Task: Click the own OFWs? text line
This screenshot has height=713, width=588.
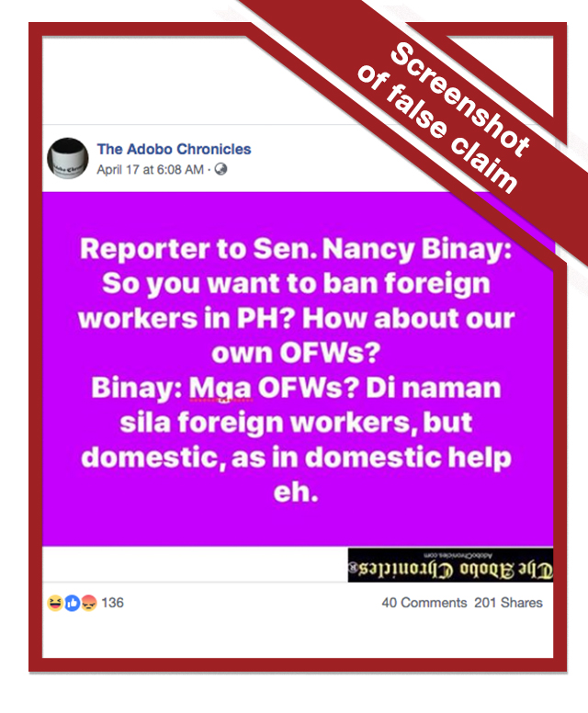Action: (x=296, y=353)
